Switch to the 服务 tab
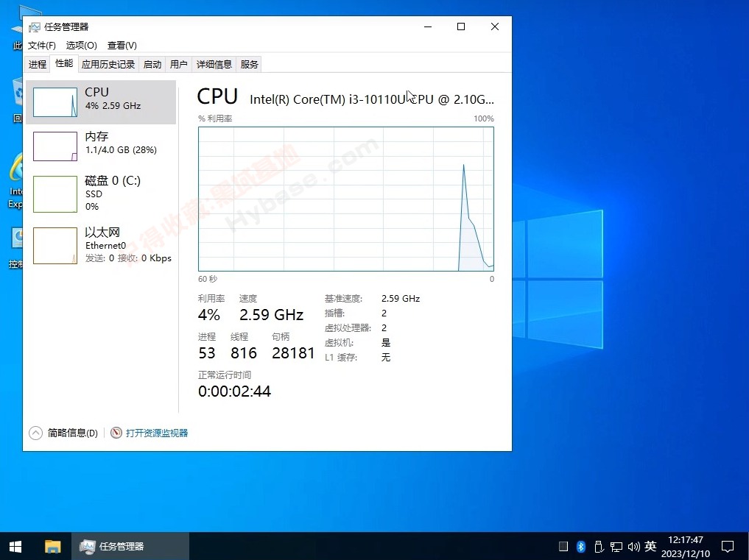The width and height of the screenshot is (749, 560). coord(250,65)
